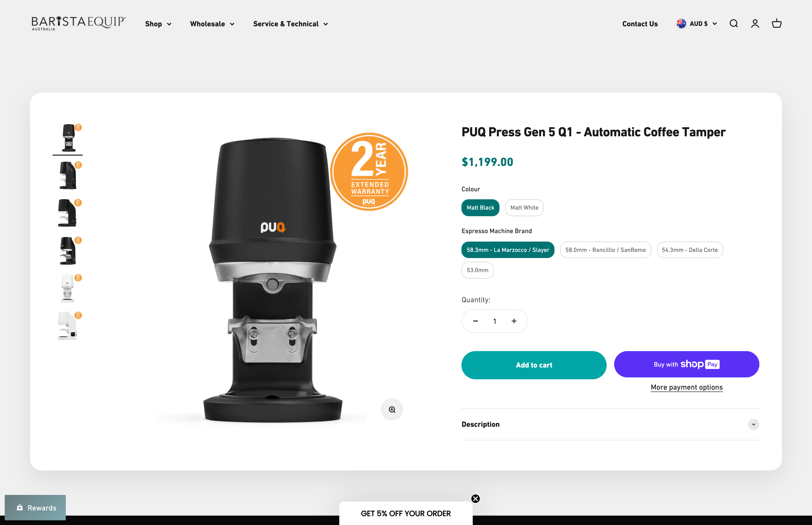Screen dimensions: 812x525
Task: Go to BaristaEquip home logo
Action: tap(78, 23)
